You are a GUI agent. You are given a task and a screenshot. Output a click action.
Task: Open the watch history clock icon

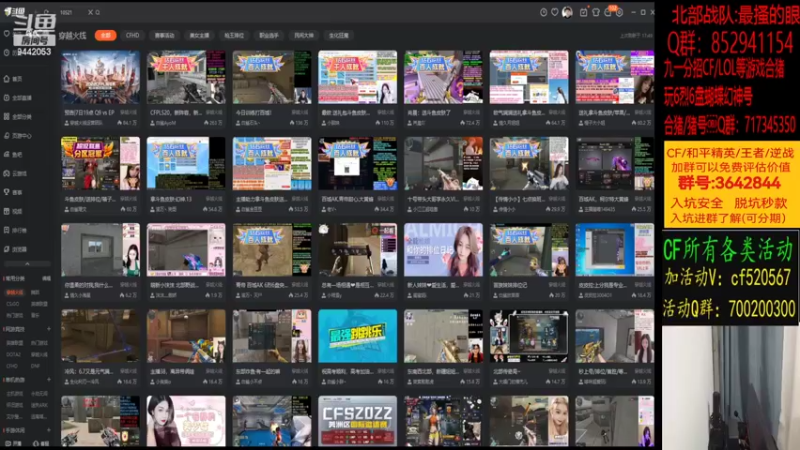tap(543, 12)
